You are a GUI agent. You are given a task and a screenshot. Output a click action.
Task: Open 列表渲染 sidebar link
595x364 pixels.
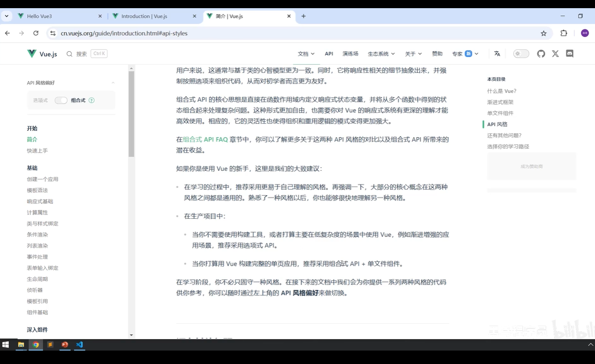click(x=37, y=246)
